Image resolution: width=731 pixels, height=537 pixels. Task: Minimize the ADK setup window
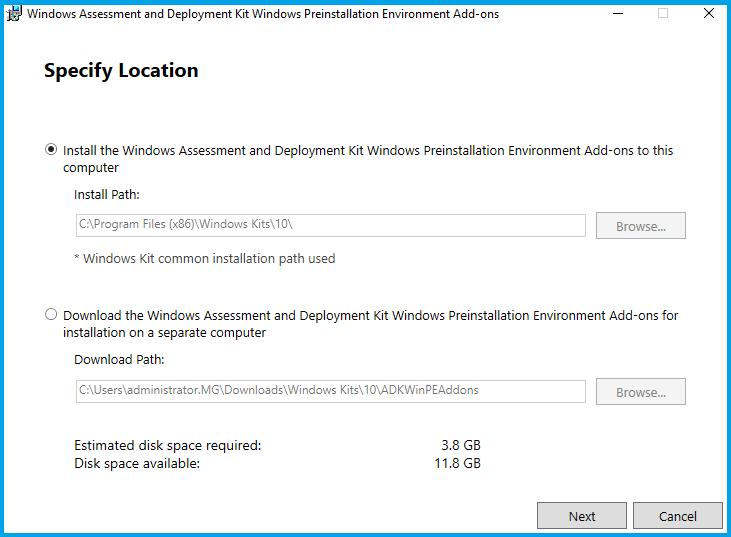coord(617,14)
